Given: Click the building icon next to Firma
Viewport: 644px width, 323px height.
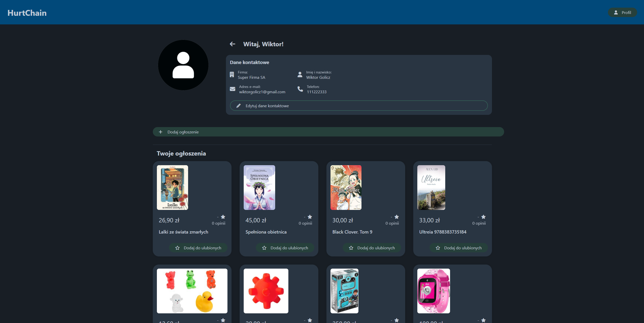Looking at the screenshot, I should click(232, 74).
